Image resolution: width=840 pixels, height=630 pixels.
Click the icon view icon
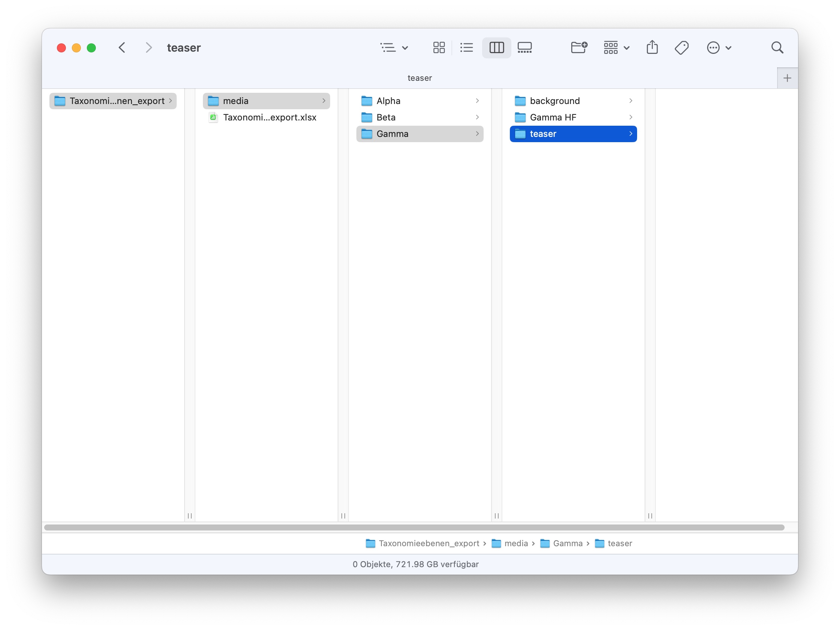coord(437,47)
